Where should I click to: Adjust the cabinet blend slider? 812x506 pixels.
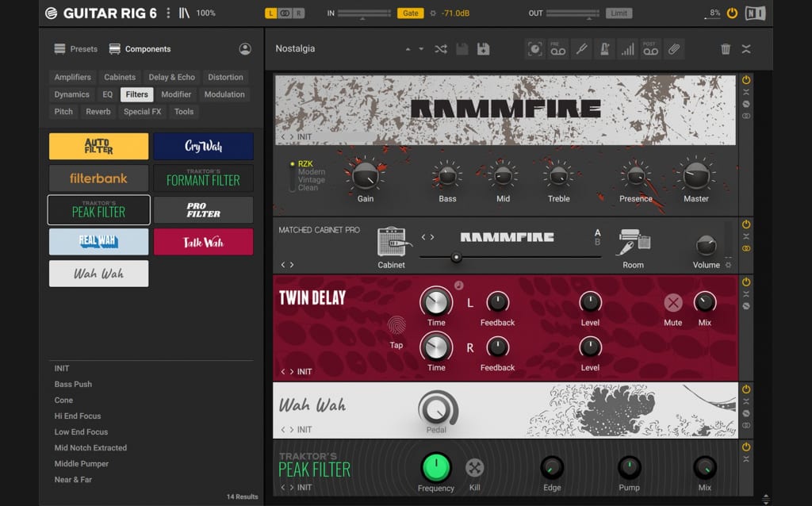coord(457,257)
